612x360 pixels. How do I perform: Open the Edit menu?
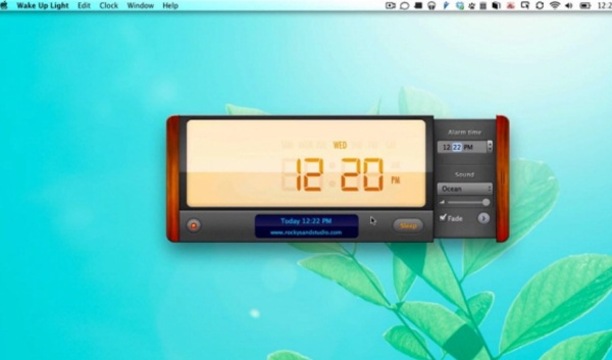(84, 5)
